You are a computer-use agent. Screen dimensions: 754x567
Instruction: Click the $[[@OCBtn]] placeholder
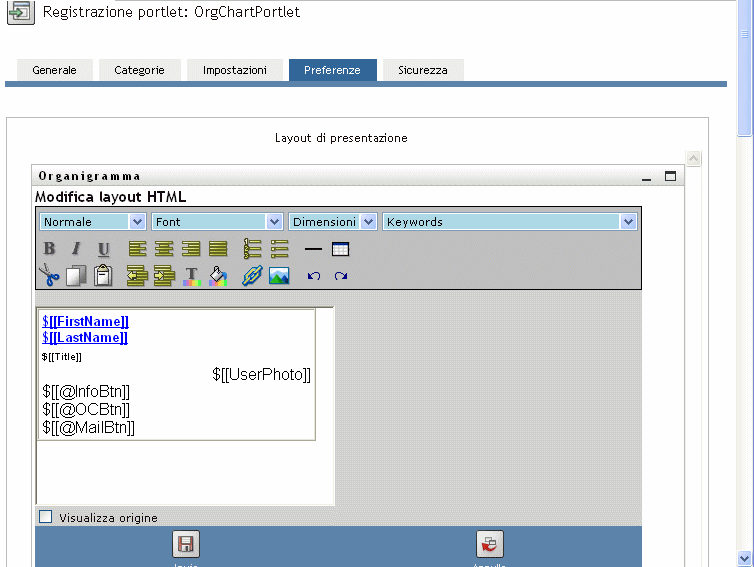pos(86,409)
